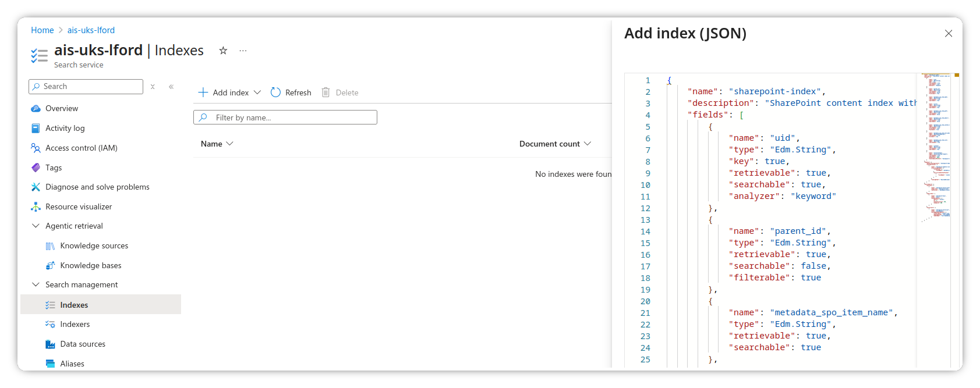Open Tags menu item text
980x388 pixels.
(x=54, y=168)
